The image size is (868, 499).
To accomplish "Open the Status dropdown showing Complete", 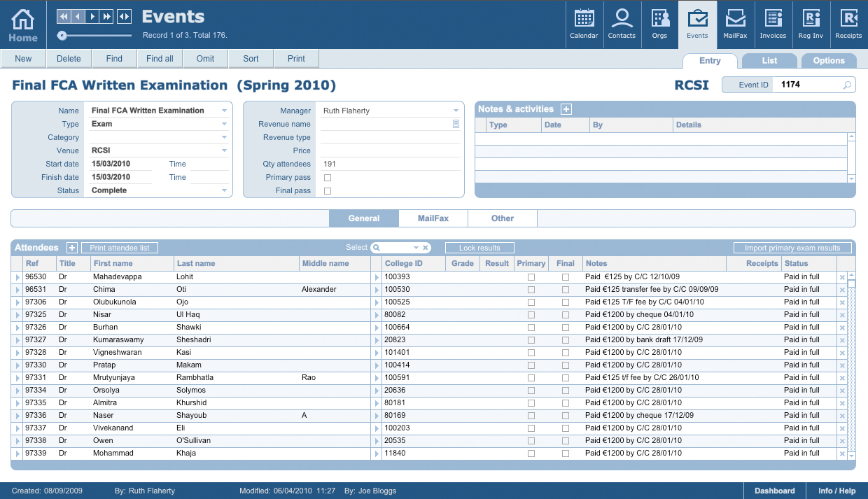I will pyautogui.click(x=224, y=190).
